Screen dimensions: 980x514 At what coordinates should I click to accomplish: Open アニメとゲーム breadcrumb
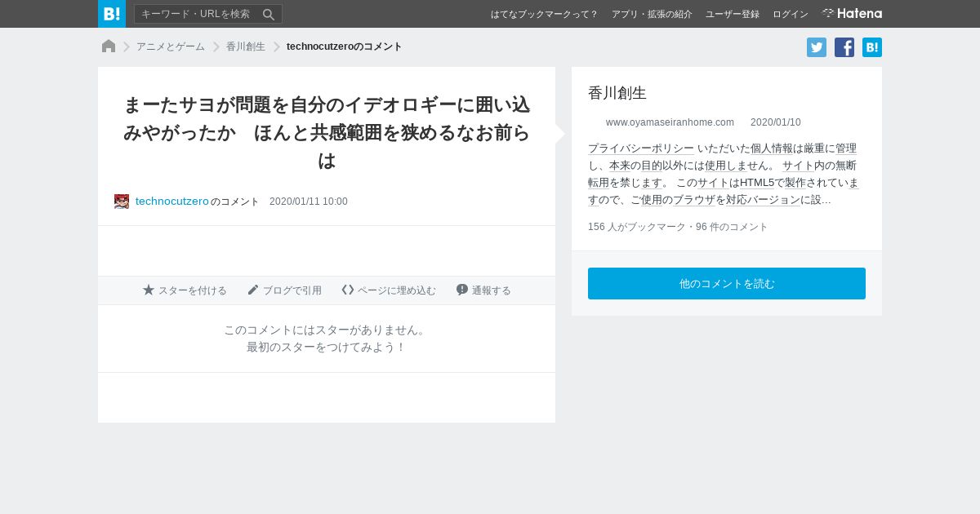pyautogui.click(x=171, y=47)
